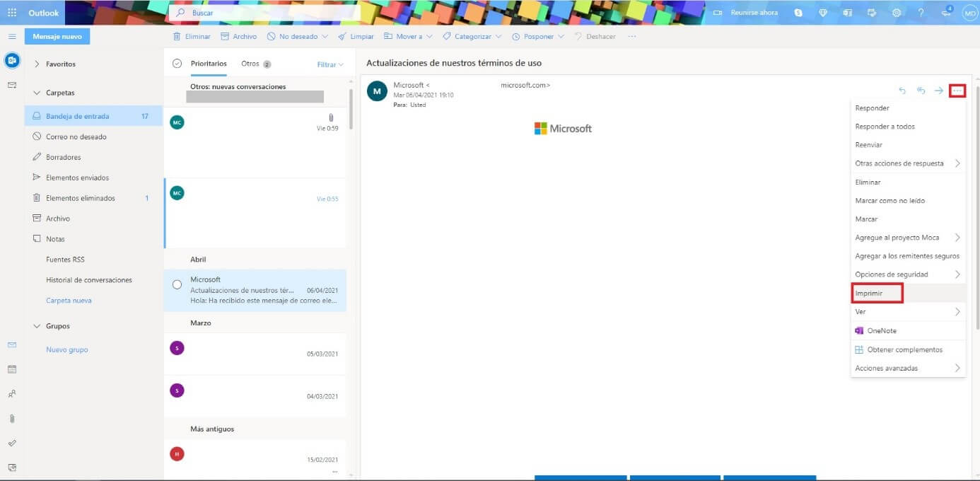The image size is (980, 481).
Task: Open Calendar icon in left rail
Action: pos(12,369)
